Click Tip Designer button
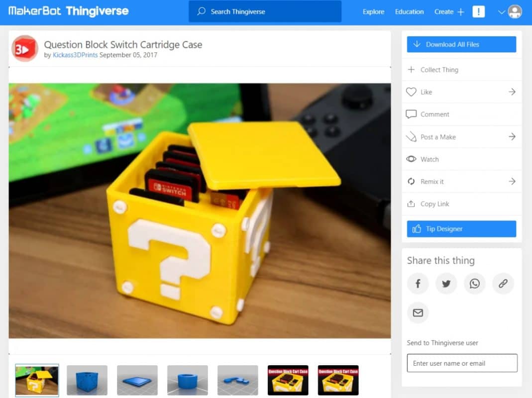The height and width of the screenshot is (398, 532). (x=461, y=229)
